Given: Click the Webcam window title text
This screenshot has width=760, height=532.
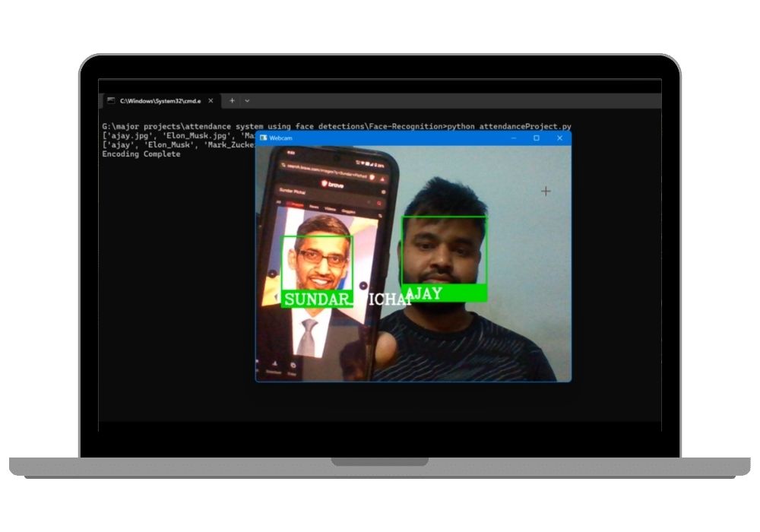Looking at the screenshot, I should click(x=280, y=138).
